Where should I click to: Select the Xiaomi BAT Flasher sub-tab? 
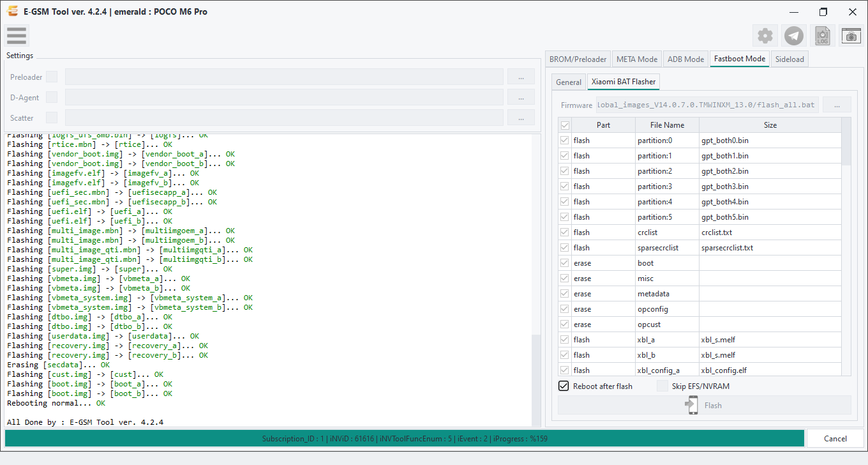pyautogui.click(x=624, y=82)
